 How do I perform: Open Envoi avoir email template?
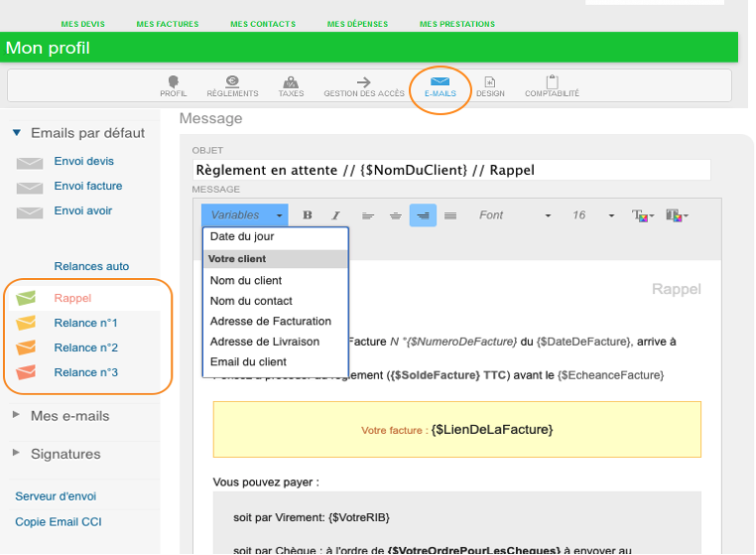83,210
